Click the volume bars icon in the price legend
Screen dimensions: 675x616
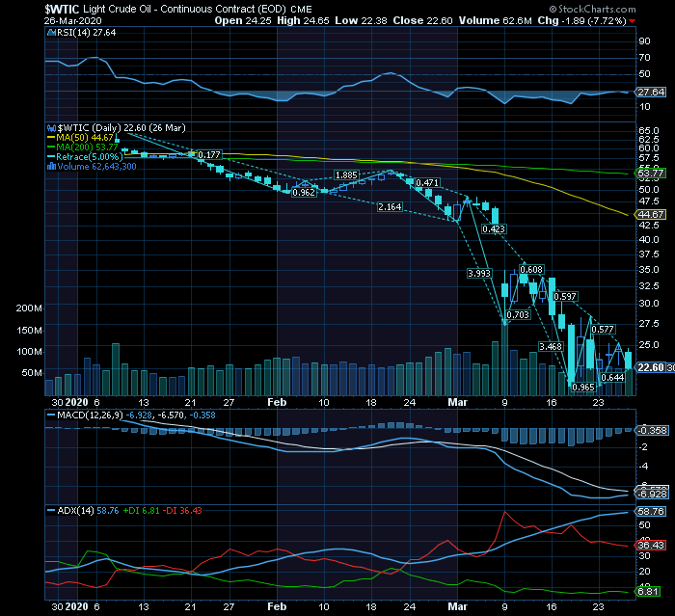pyautogui.click(x=51, y=167)
